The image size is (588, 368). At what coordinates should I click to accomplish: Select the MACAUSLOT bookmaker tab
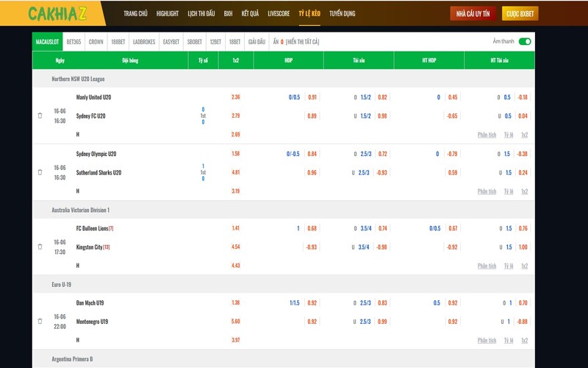coord(46,42)
